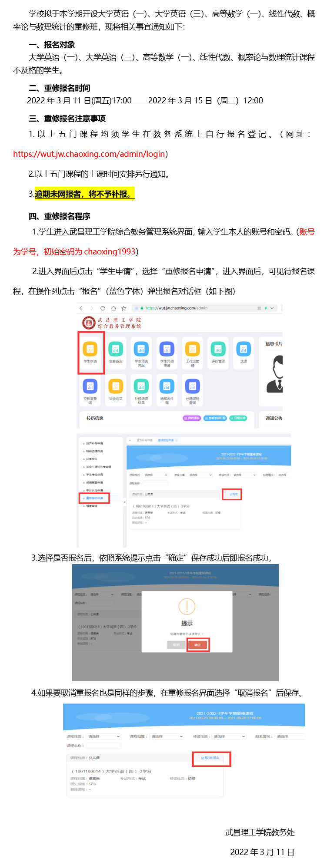Click the blue 取消报名 link
This screenshot has width=327, height=868.
(x=210, y=758)
